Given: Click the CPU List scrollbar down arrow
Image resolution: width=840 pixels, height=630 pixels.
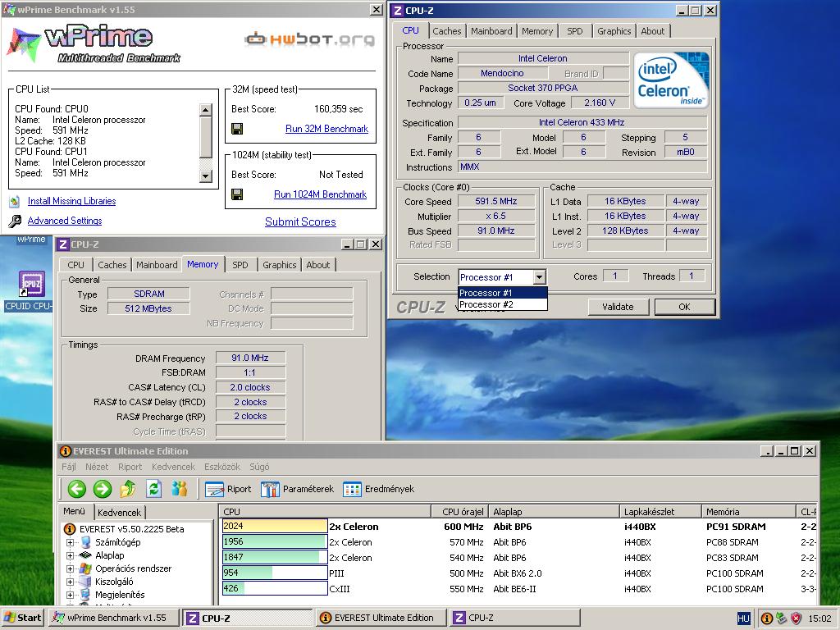Looking at the screenshot, I should pos(206,176).
